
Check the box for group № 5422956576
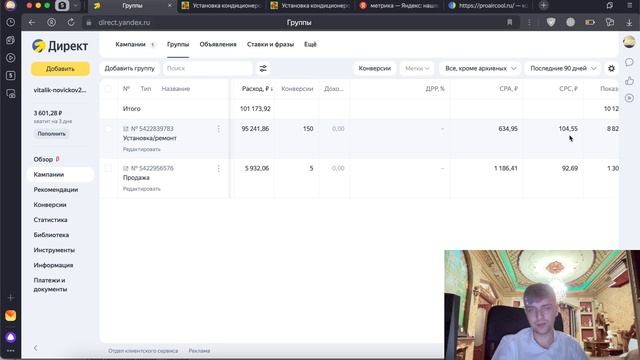click(x=108, y=169)
